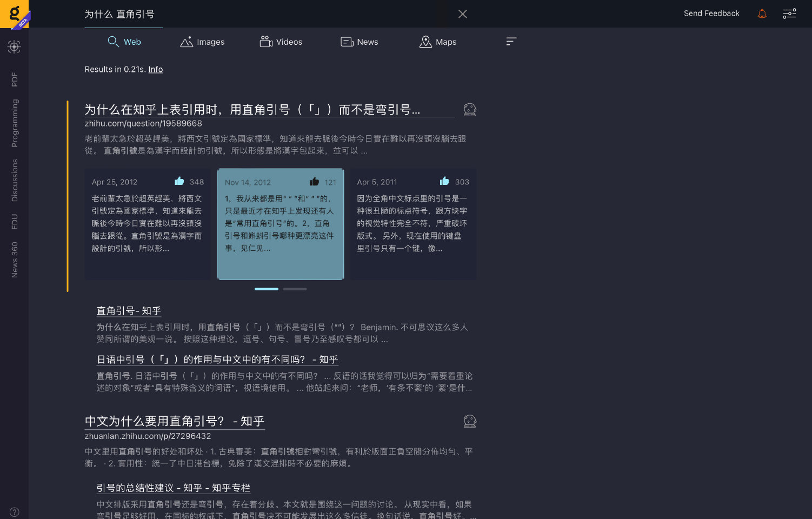Expand the more filters menu icon
The image size is (812, 519).
click(x=511, y=42)
